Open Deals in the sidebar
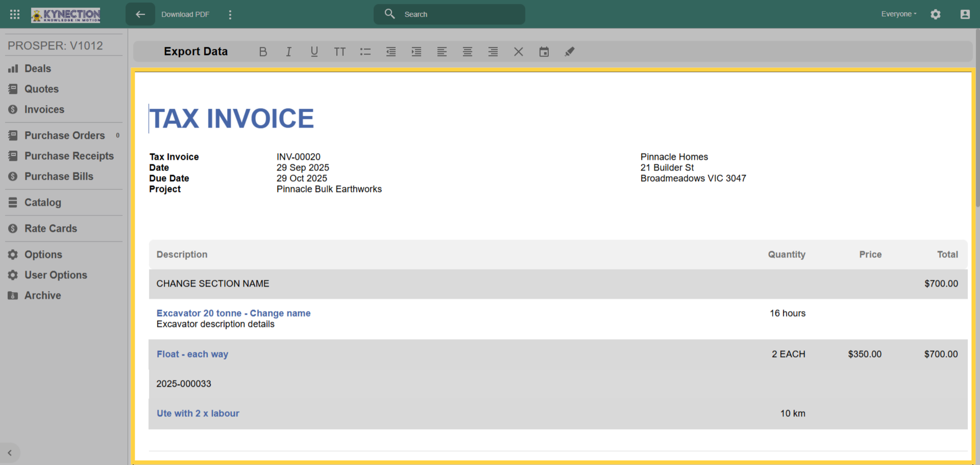Screen dimensions: 980x465 pyautogui.click(x=38, y=68)
